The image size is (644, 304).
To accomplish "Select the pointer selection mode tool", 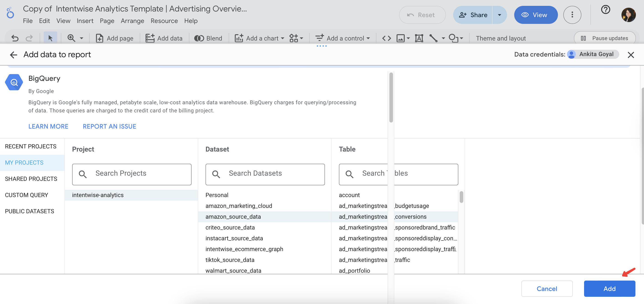I will pyautogui.click(x=50, y=38).
